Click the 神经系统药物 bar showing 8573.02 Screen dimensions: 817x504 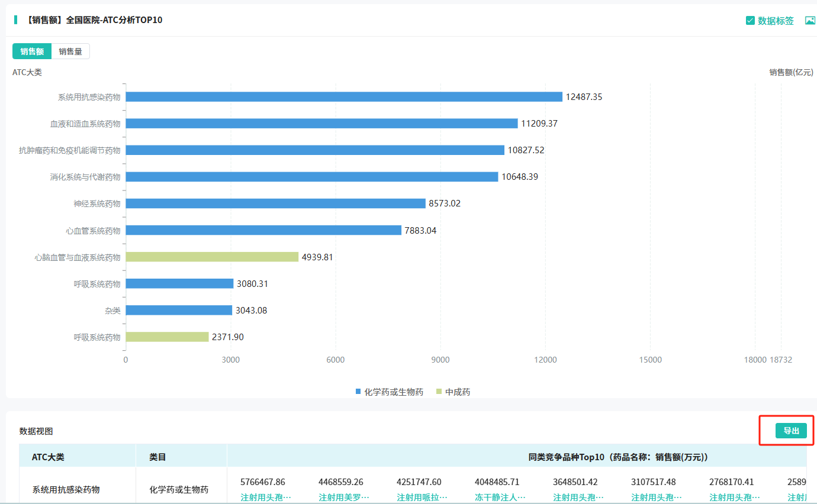click(275, 203)
